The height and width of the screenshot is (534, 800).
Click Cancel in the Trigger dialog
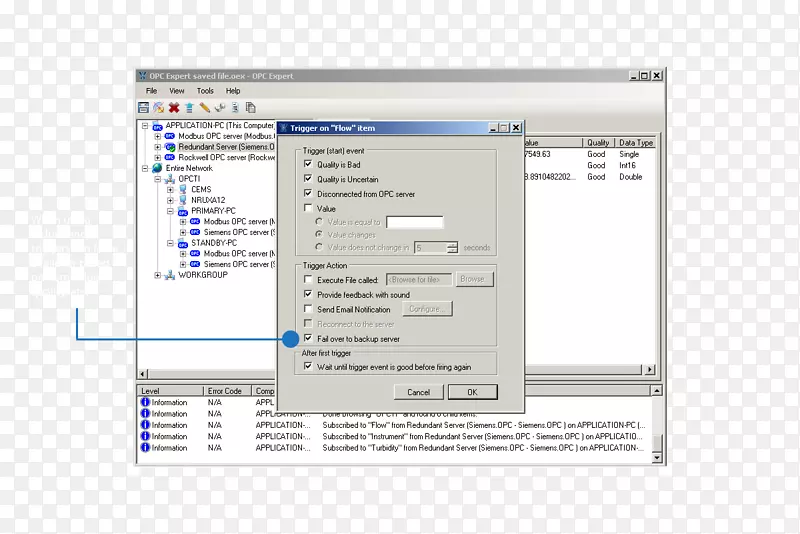[418, 392]
